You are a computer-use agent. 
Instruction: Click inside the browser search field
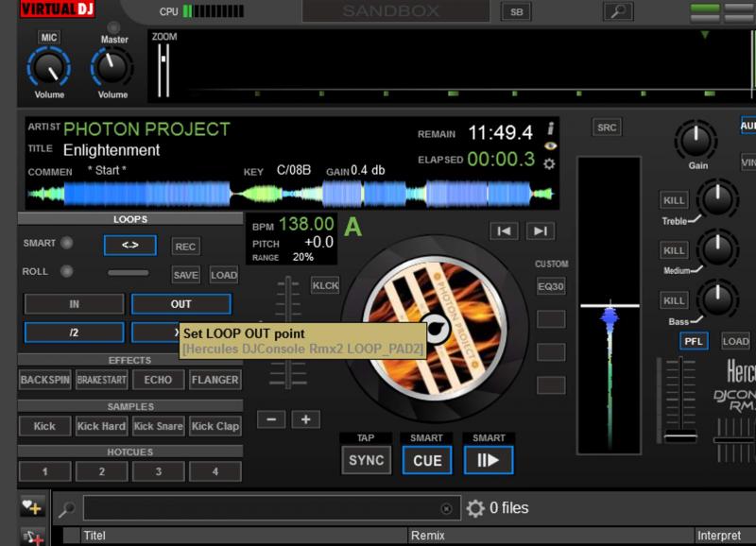[272, 508]
